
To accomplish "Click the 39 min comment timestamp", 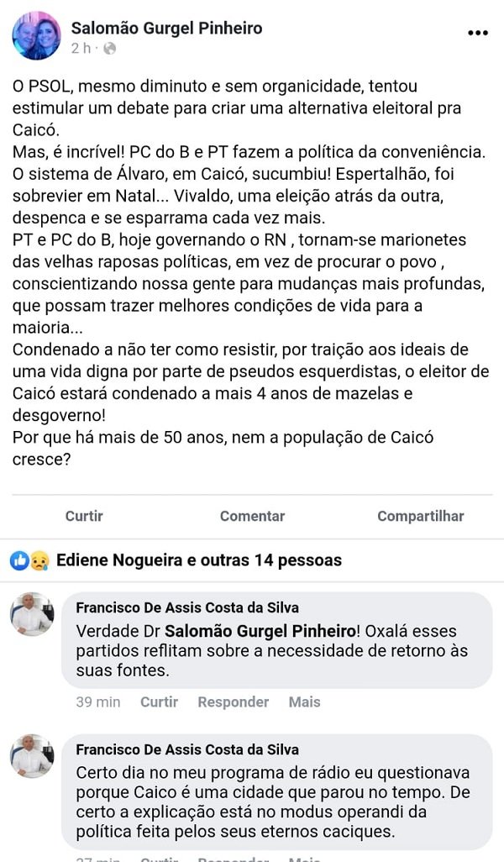I will (97, 702).
